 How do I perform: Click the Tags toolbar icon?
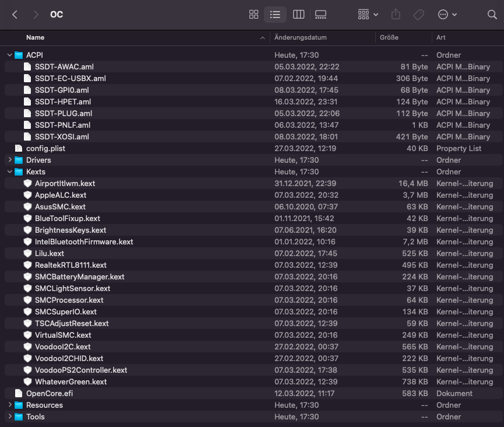click(x=418, y=15)
